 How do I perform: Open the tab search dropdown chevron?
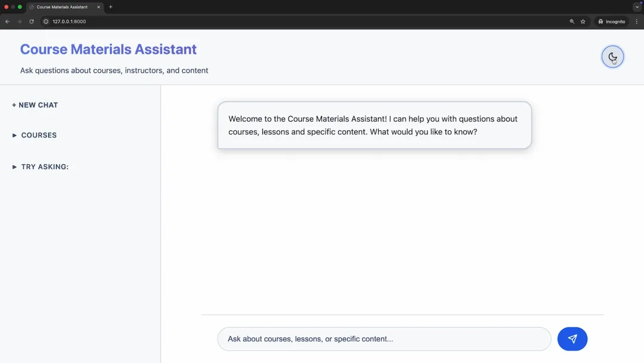coord(637,7)
